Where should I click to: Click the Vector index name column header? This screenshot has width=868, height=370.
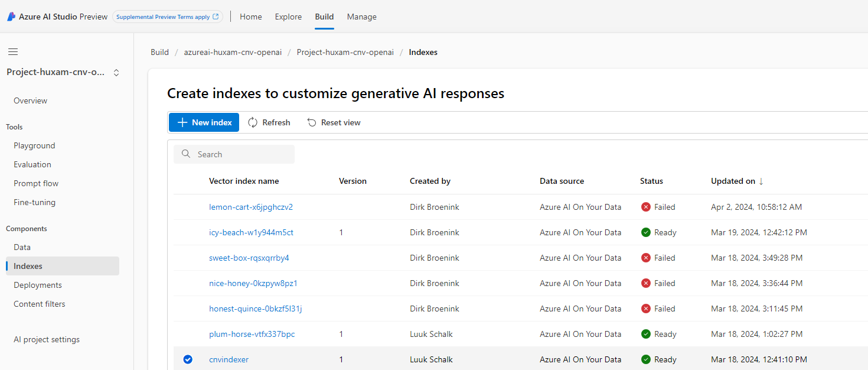tap(244, 181)
